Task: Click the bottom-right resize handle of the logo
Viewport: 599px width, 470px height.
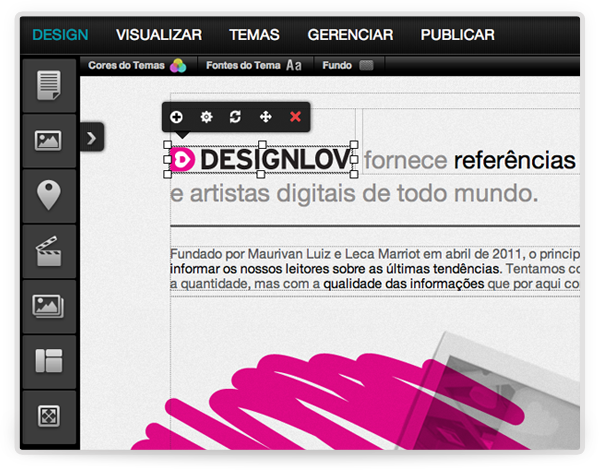Action: [x=354, y=174]
